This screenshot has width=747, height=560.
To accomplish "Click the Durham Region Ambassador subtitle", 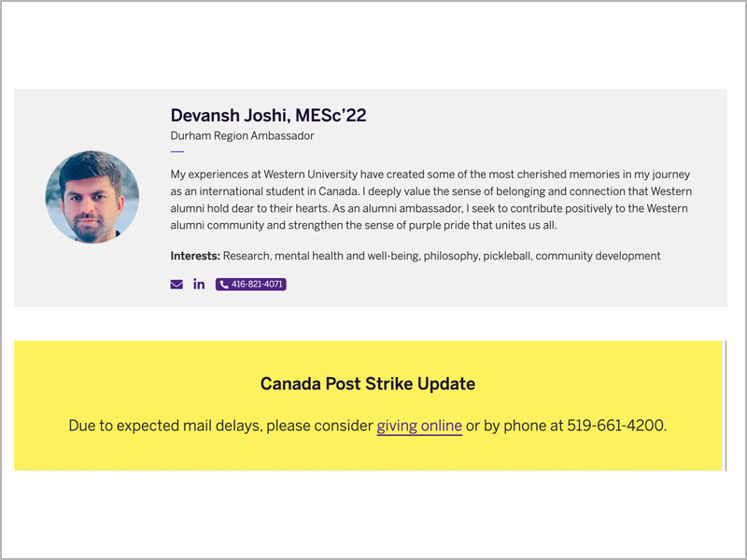I will [x=242, y=136].
